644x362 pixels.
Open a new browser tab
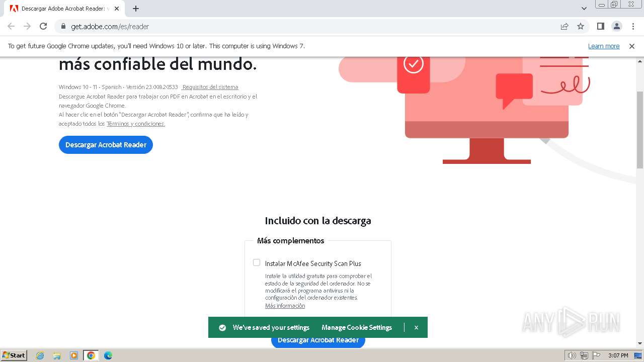point(136,9)
